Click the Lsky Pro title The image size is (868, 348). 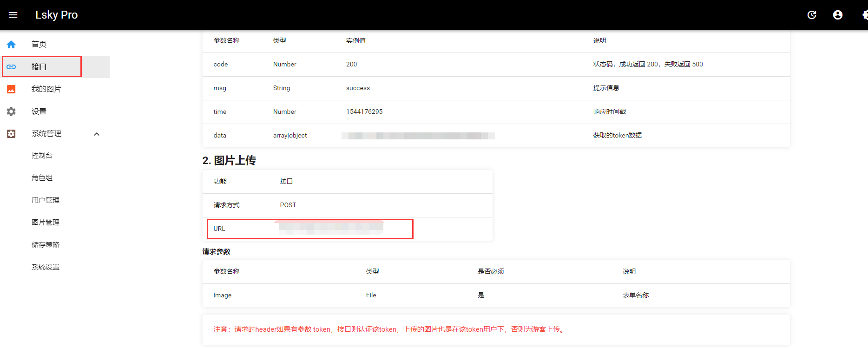tap(56, 15)
